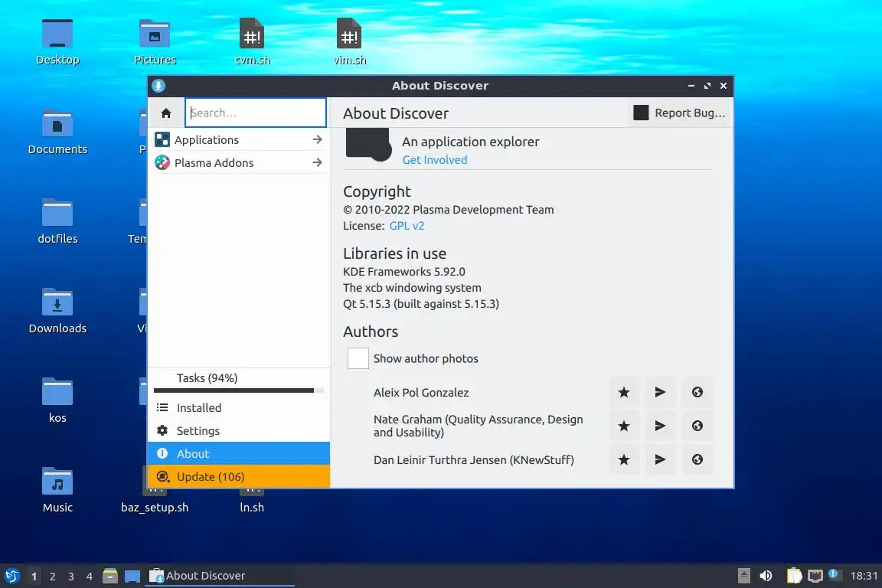Image resolution: width=882 pixels, height=588 pixels.
Task: Select the cvm.sh script on the desktop
Action: (x=252, y=41)
